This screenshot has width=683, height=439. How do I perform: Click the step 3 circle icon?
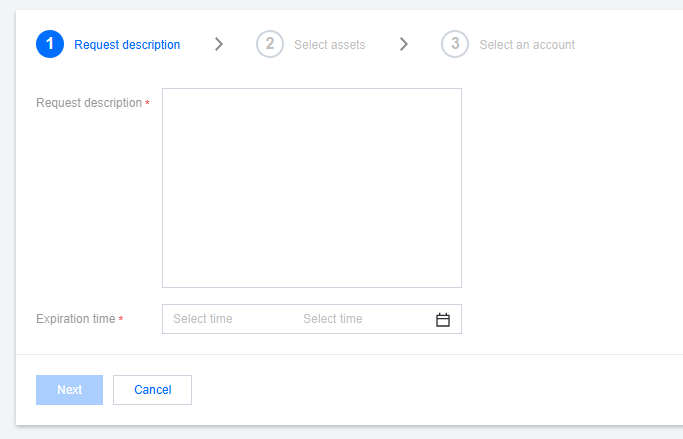[x=454, y=44]
